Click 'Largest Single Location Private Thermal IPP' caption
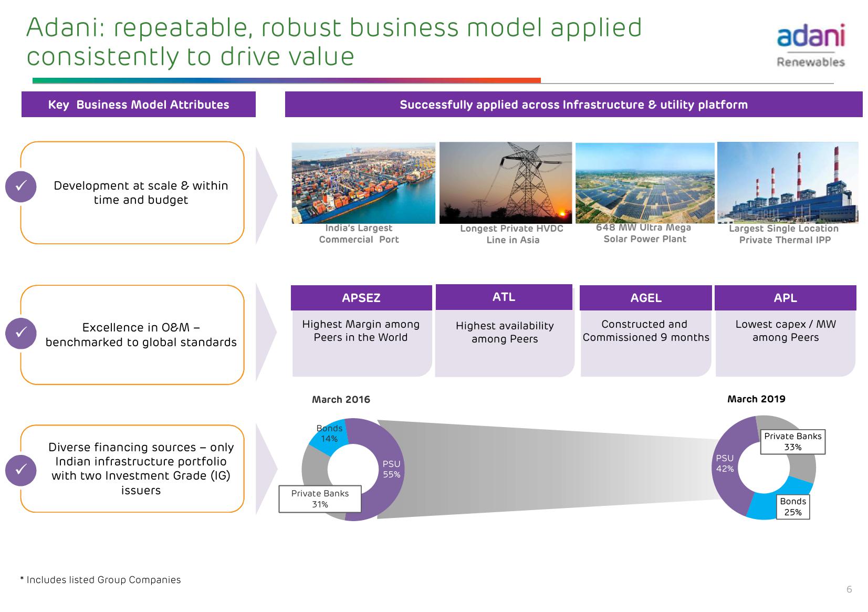The width and height of the screenshot is (868, 612). point(784,234)
